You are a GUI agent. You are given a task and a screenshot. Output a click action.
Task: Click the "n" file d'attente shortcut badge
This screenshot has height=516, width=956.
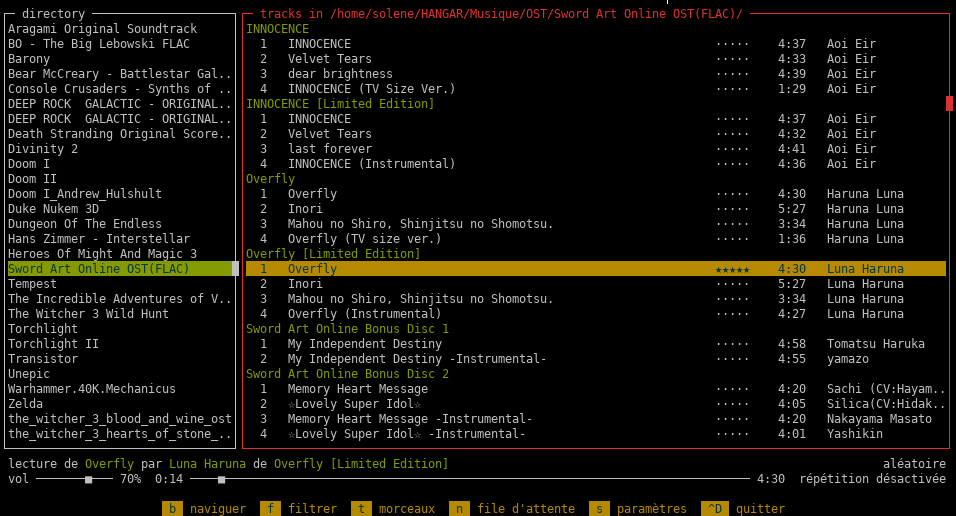pyautogui.click(x=459, y=509)
